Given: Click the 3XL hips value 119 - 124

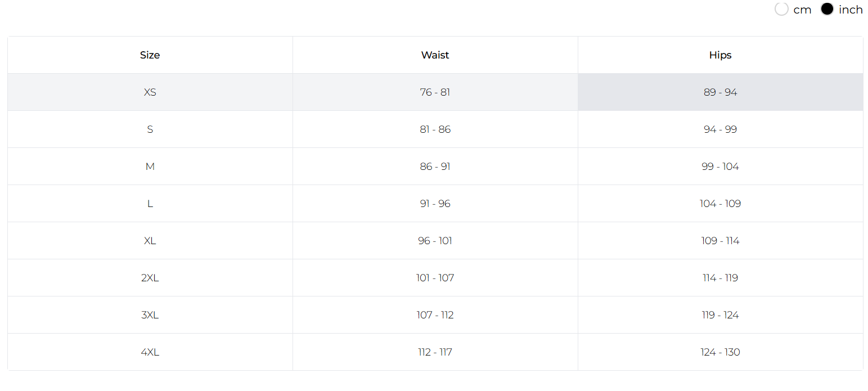Looking at the screenshot, I should [x=721, y=315].
